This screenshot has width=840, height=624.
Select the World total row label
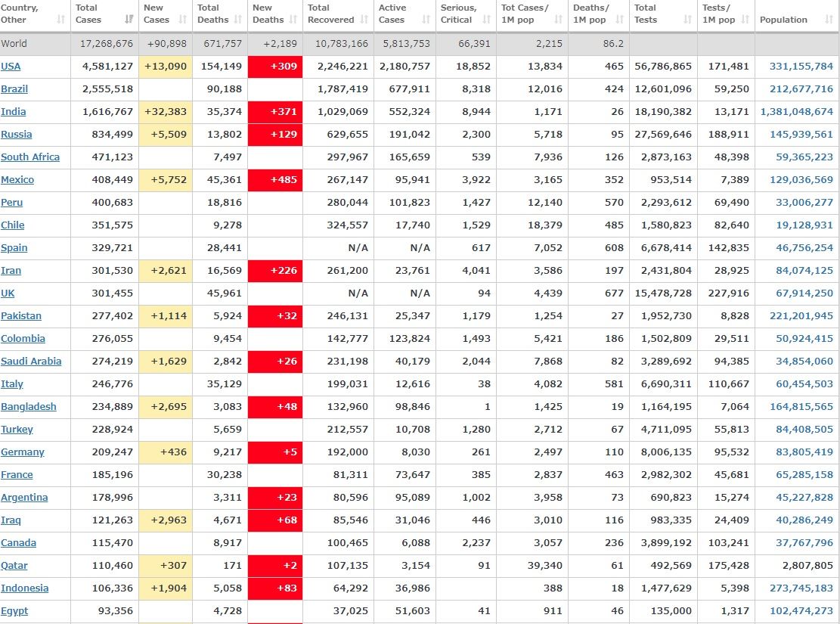pos(14,44)
